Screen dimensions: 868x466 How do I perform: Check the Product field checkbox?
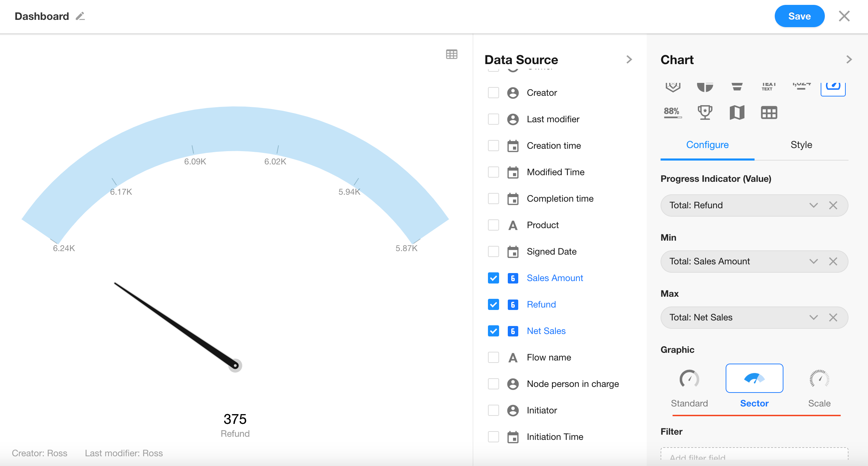coord(494,225)
